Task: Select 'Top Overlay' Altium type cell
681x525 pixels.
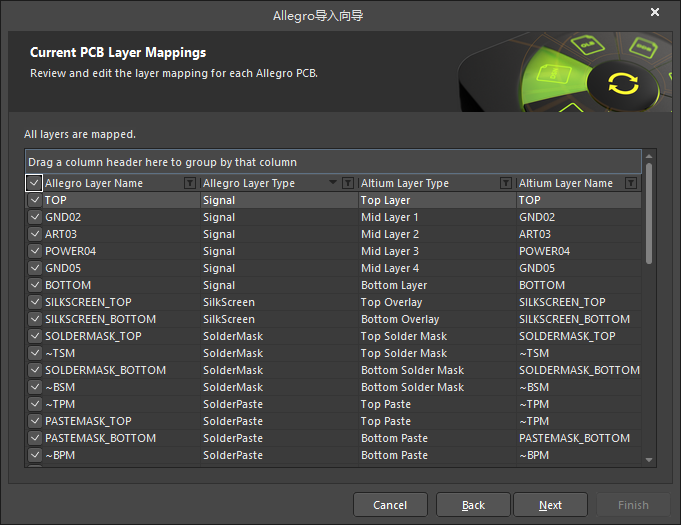Action: 437,302
